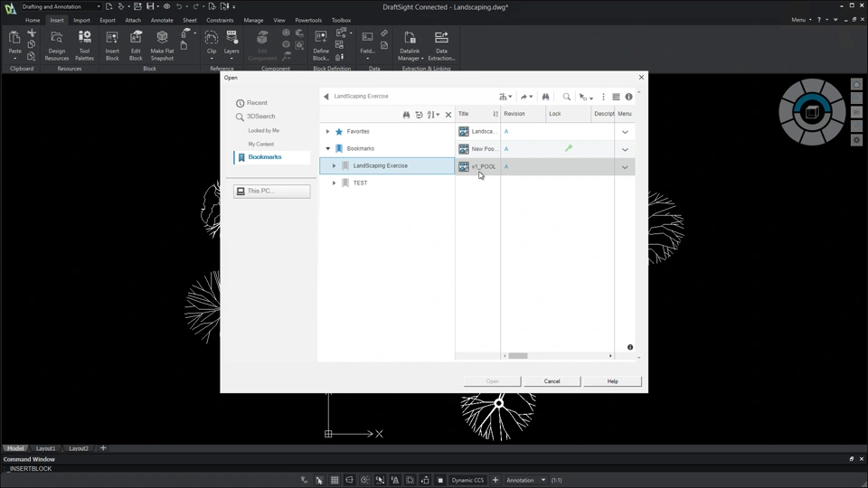Click the refresh icon above bookmarks tree
The height and width of the screenshot is (488, 868).
click(x=419, y=115)
